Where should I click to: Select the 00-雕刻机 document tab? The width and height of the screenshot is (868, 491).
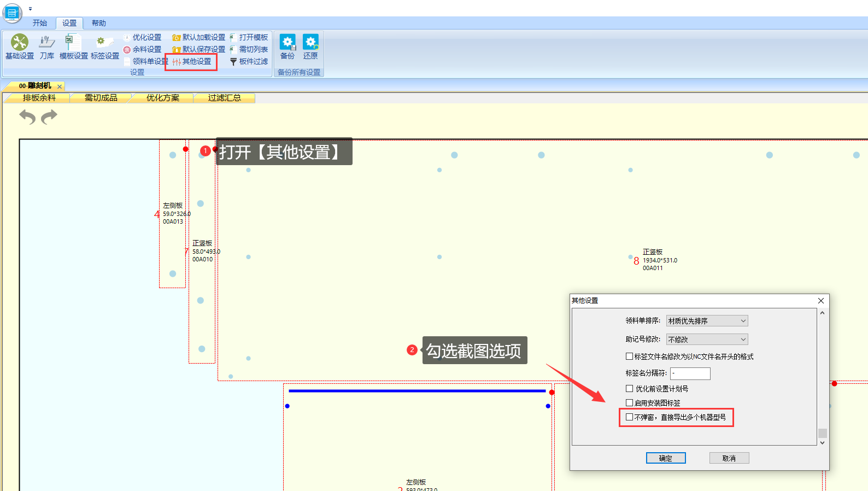(x=35, y=86)
